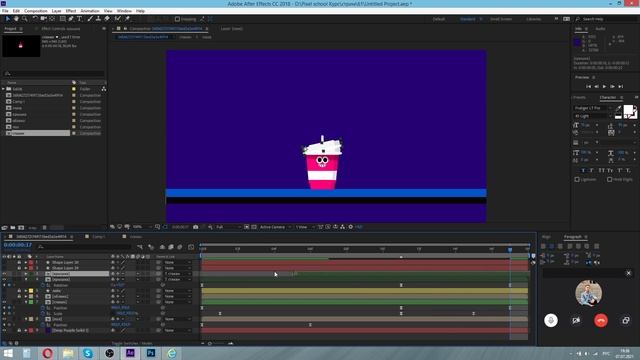
Task: Click the current timecode 0:00:00:17
Action: (18, 245)
